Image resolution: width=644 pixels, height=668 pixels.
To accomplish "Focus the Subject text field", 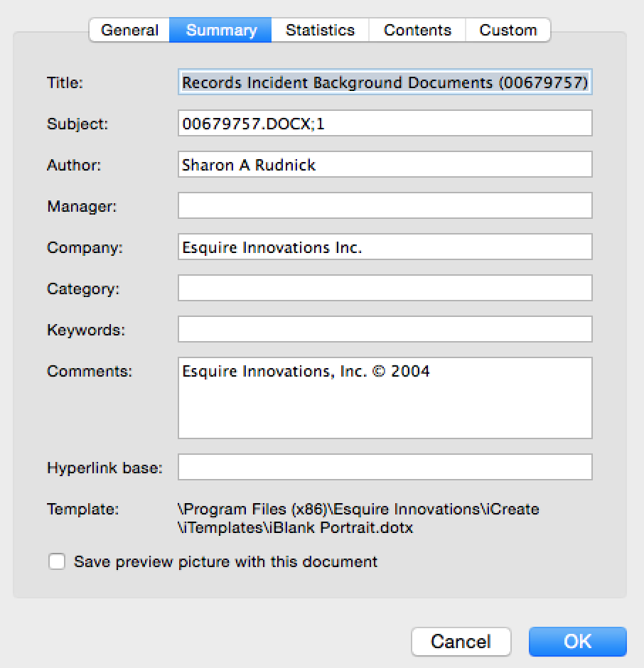I will (385, 123).
